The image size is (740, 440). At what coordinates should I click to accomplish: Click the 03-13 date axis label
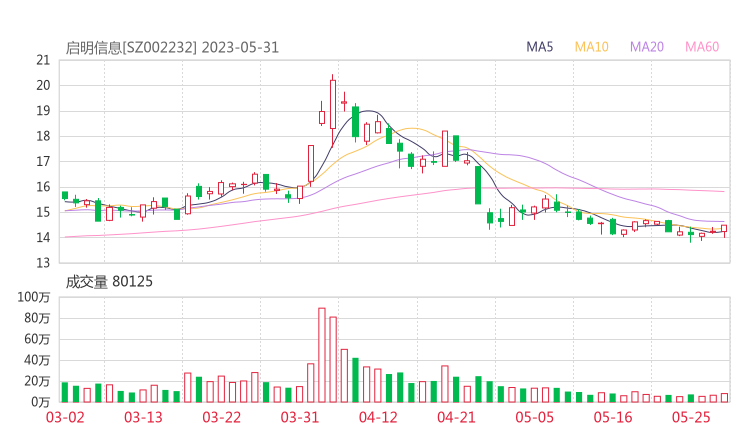[x=143, y=417]
